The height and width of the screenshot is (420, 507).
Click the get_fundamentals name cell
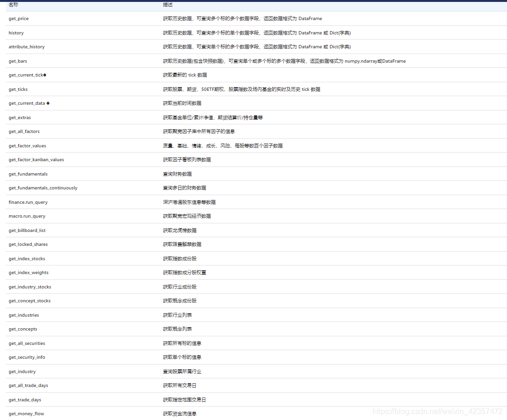pyautogui.click(x=28, y=174)
